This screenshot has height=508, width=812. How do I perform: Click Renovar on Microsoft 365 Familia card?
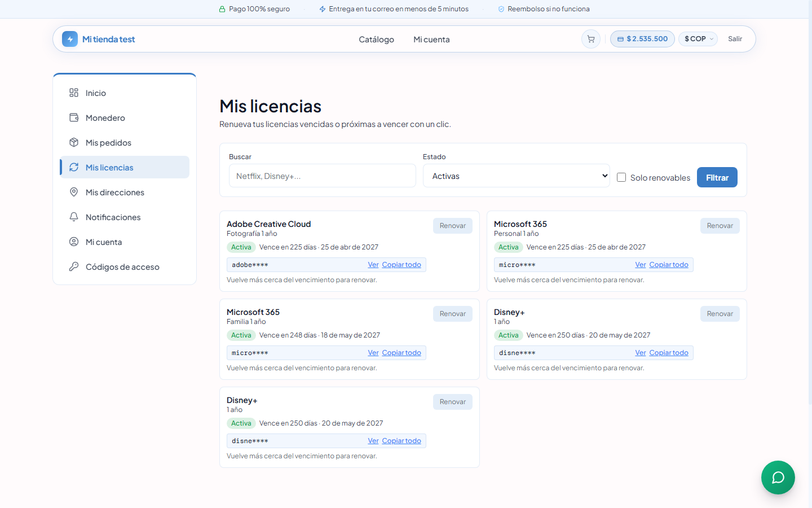[453, 314]
